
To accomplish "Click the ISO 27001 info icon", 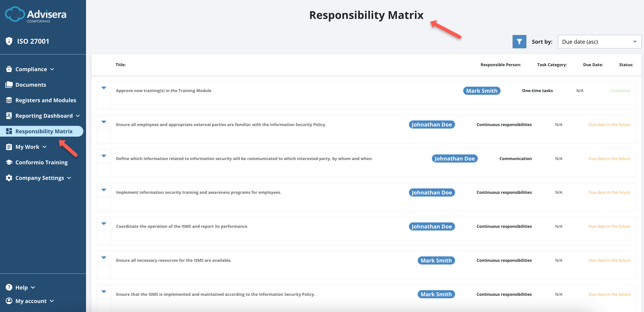I will click(x=9, y=41).
